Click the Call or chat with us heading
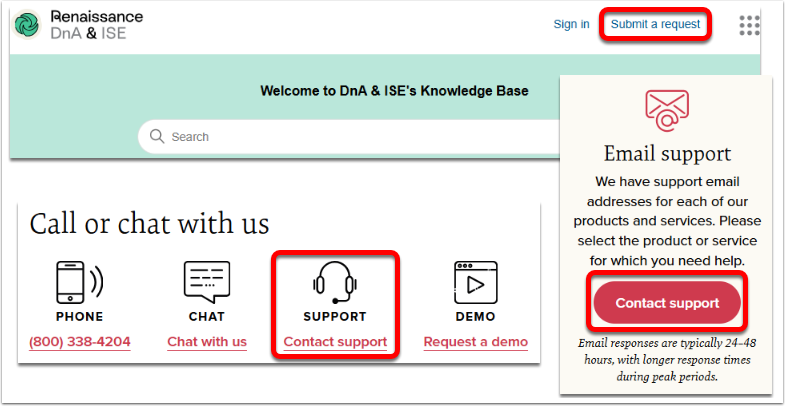This screenshot has width=785, height=406. [149, 224]
